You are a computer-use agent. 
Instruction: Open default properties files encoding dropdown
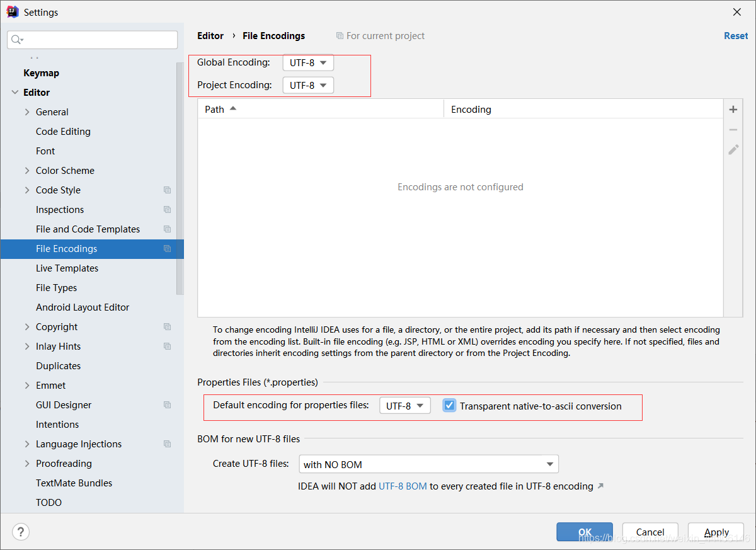click(x=404, y=406)
